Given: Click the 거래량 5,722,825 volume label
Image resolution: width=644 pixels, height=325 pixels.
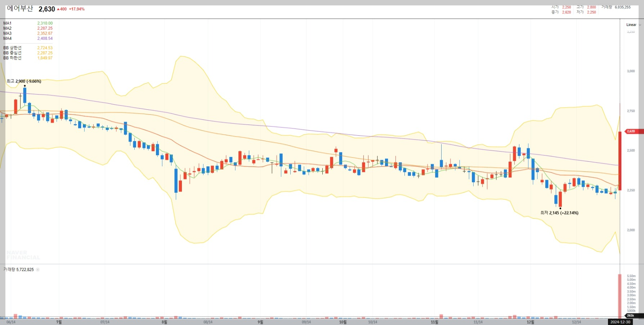Looking at the screenshot, I should tap(19, 269).
